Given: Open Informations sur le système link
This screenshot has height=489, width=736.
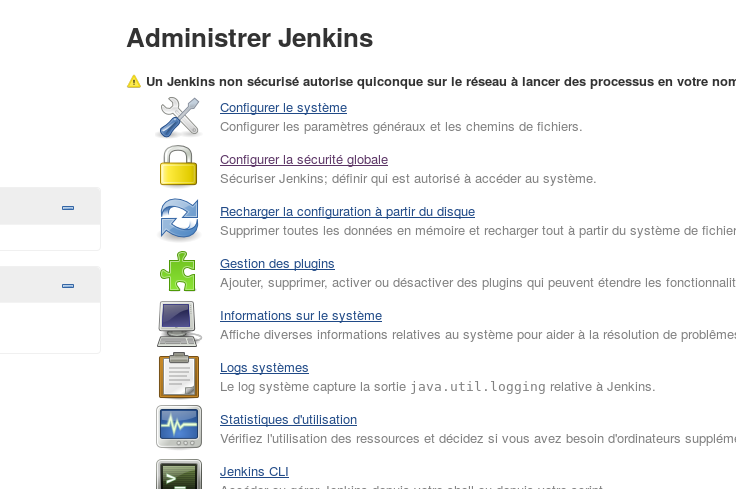Looking at the screenshot, I should click(301, 316).
